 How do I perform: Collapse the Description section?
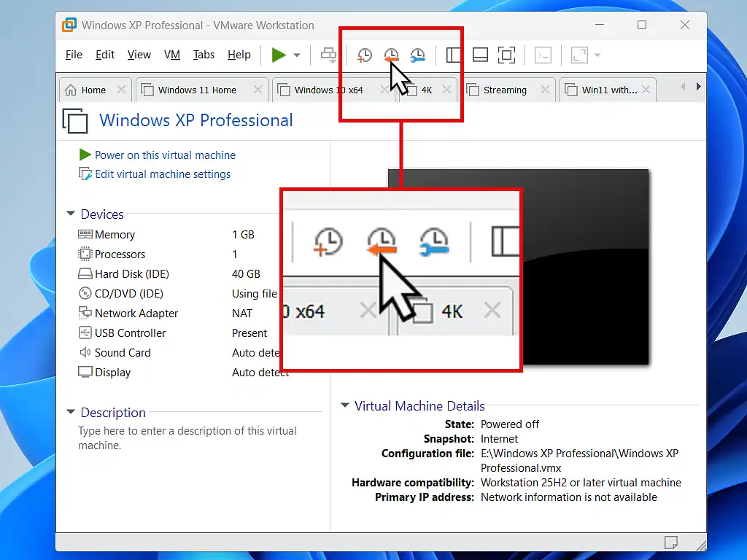coord(71,411)
